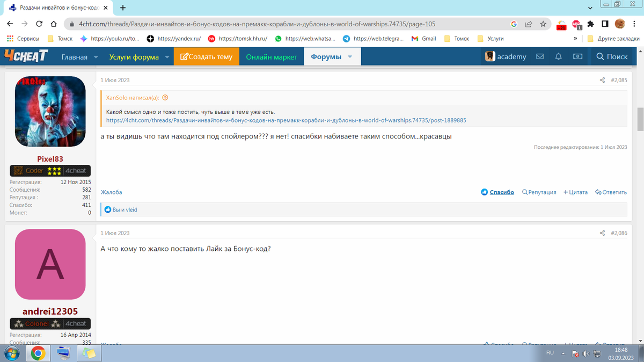Bookmark this page with the star icon
The image size is (644, 362).
pos(543,24)
